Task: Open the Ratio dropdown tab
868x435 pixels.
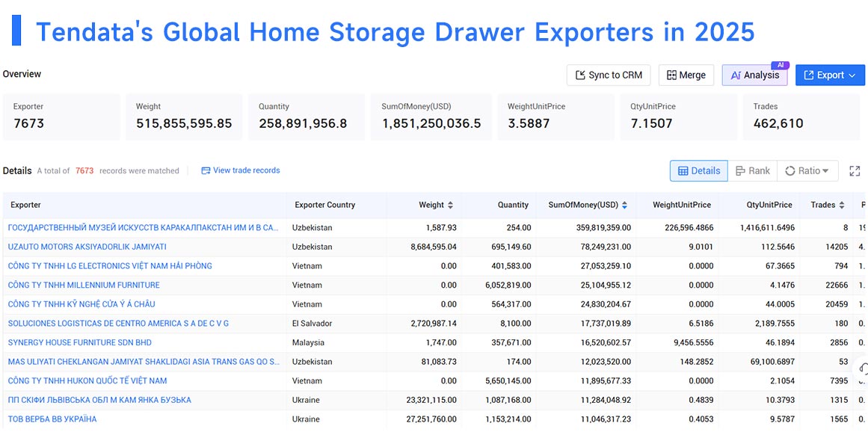Action: [x=807, y=171]
